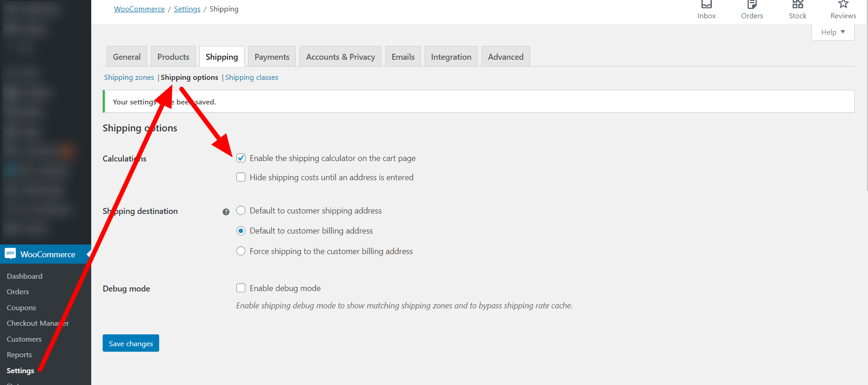Open Settings in the WooCommerce submenu
This screenshot has width=868, height=385.
(x=21, y=370)
